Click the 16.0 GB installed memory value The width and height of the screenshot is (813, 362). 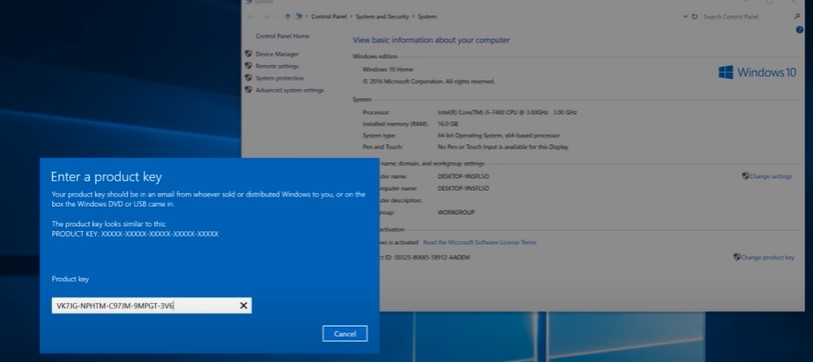point(447,124)
